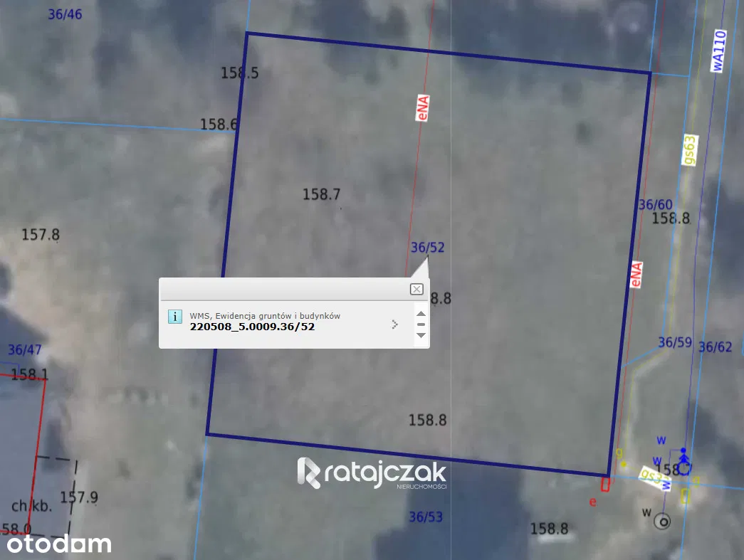
Task: Click the otodam logo
Action: click(56, 544)
